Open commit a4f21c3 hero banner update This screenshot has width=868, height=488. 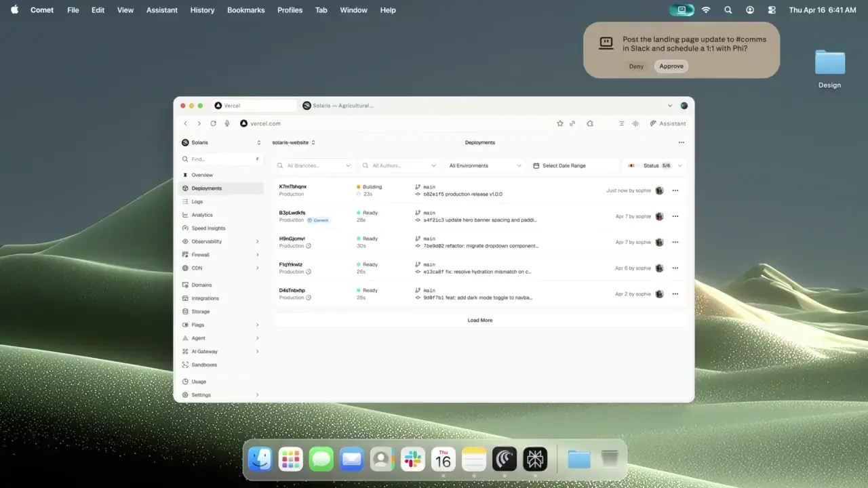coord(480,220)
